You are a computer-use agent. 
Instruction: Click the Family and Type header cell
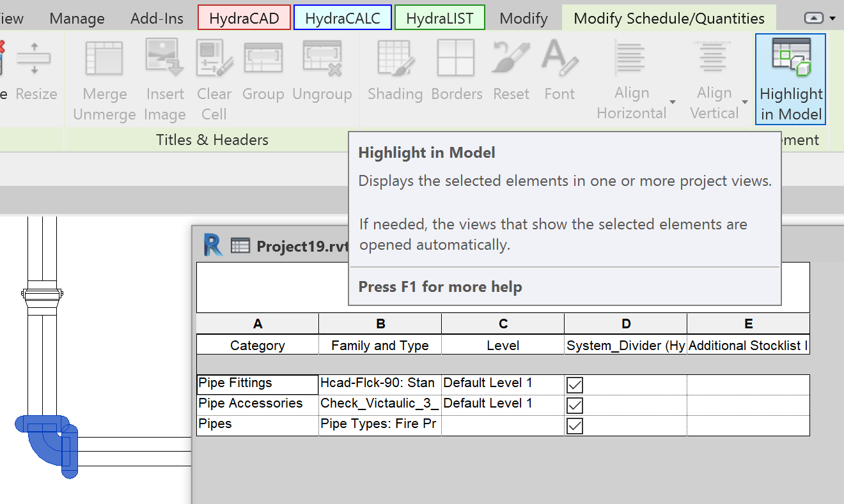click(380, 345)
